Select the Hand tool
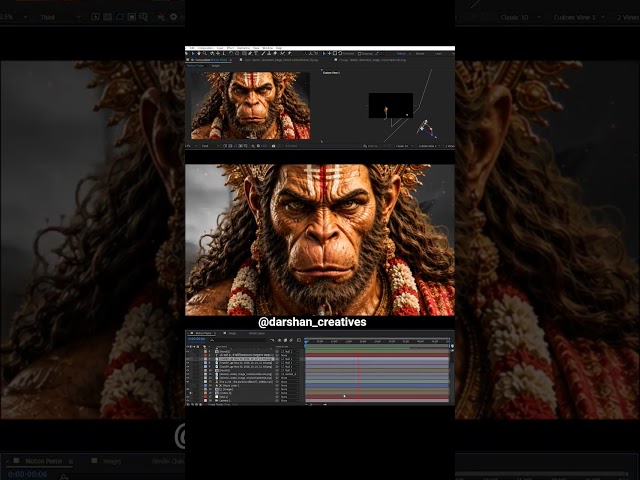The image size is (640, 480). pos(199,53)
